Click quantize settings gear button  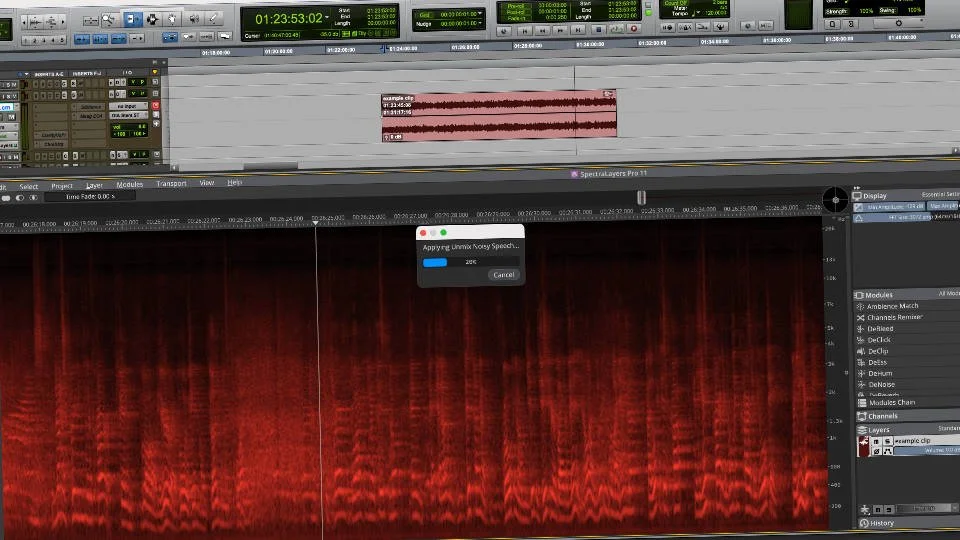point(898,23)
